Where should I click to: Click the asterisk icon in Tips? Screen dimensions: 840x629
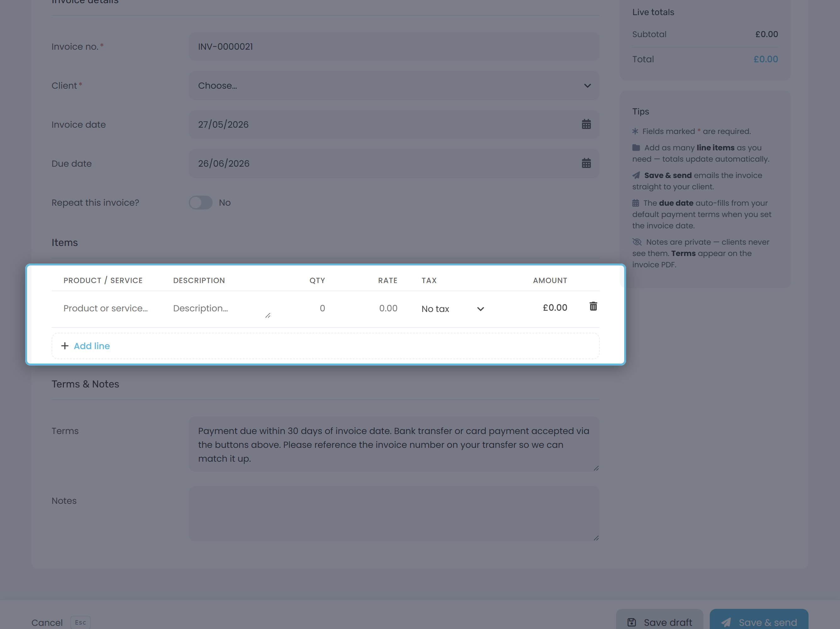pyautogui.click(x=635, y=131)
